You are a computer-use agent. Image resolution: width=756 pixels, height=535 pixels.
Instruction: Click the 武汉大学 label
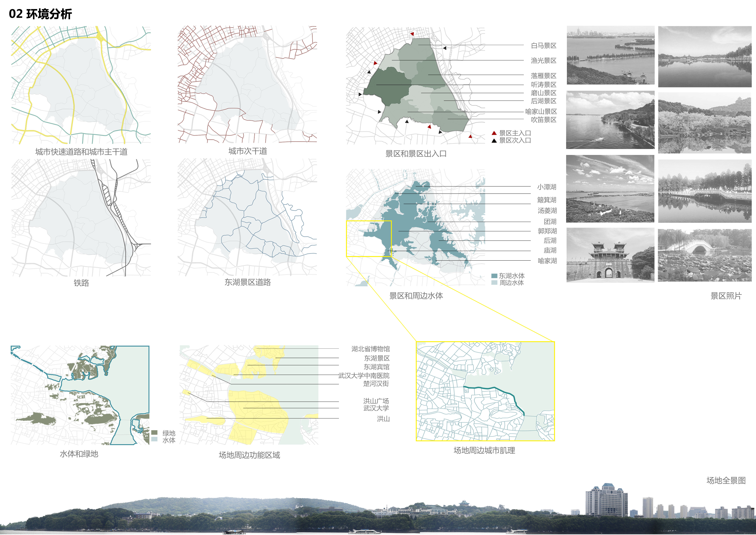click(x=376, y=408)
